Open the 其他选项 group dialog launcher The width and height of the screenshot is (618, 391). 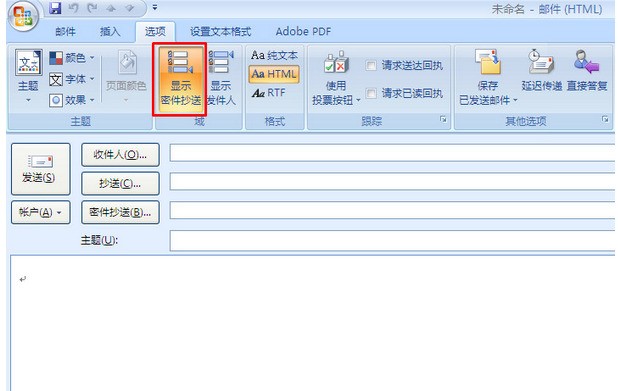pyautogui.click(x=605, y=119)
